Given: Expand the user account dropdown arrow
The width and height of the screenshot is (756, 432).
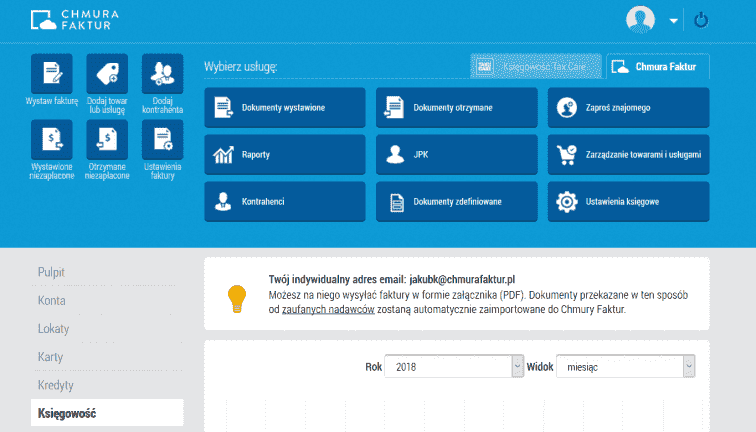Looking at the screenshot, I should click(x=674, y=21).
